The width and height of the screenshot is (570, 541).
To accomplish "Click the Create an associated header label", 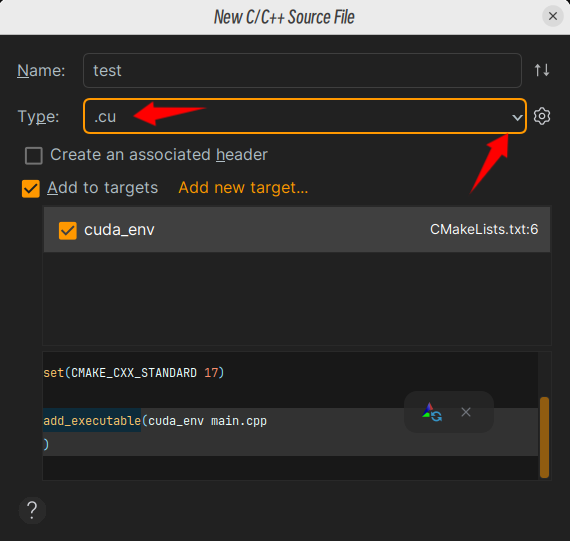I will [159, 155].
